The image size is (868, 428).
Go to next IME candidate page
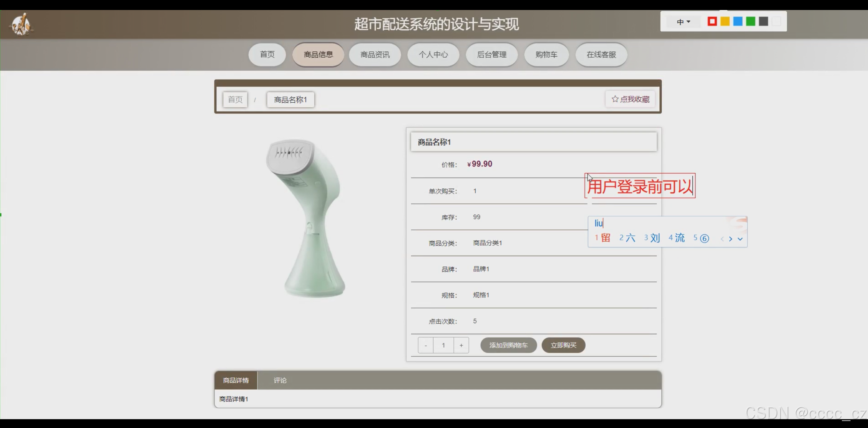(x=730, y=239)
